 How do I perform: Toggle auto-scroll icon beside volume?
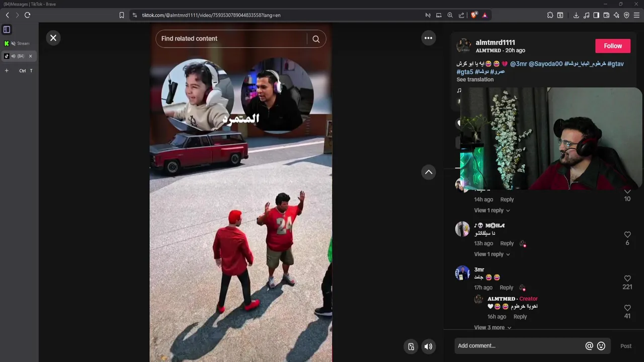tap(411, 346)
